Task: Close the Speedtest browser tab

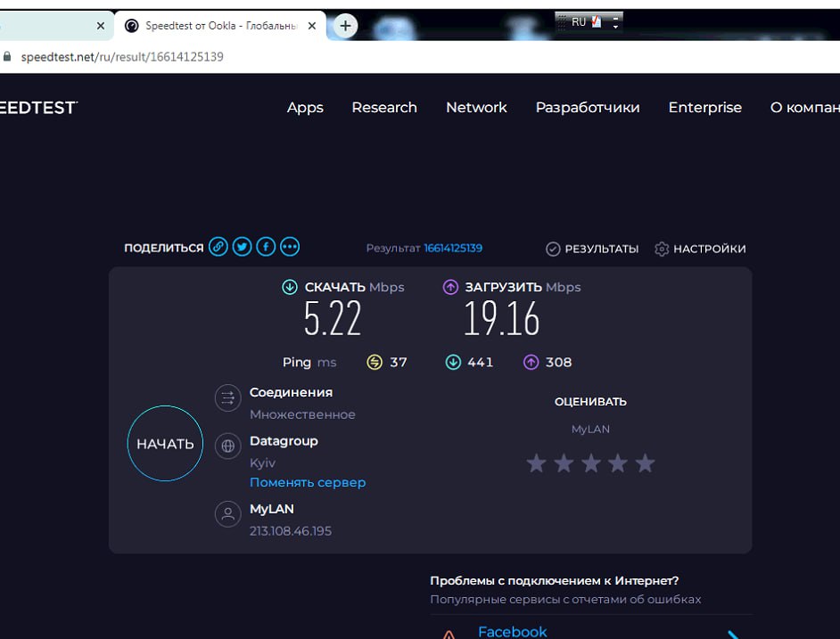Action: (x=312, y=26)
